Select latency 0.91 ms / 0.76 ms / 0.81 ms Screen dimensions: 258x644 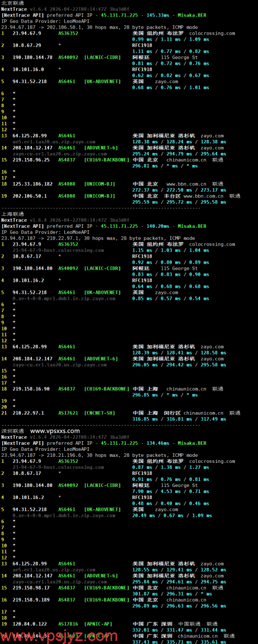[x=171, y=479]
